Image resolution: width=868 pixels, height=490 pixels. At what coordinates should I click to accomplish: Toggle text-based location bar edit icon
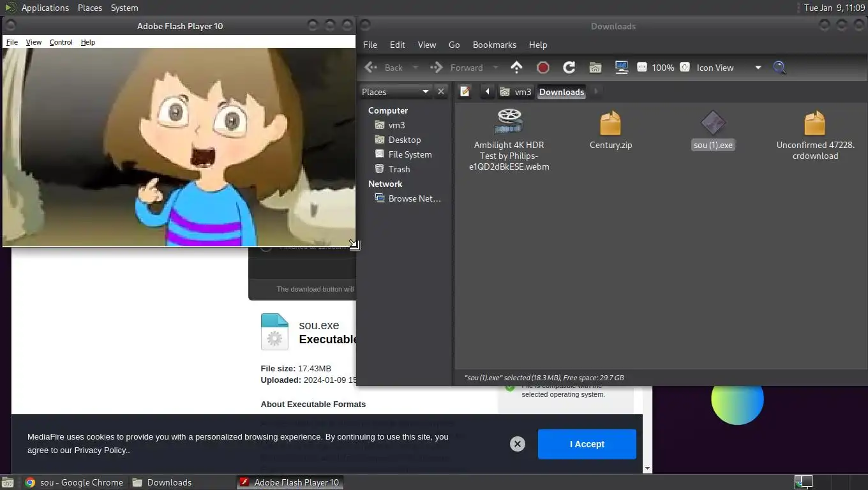465,92
